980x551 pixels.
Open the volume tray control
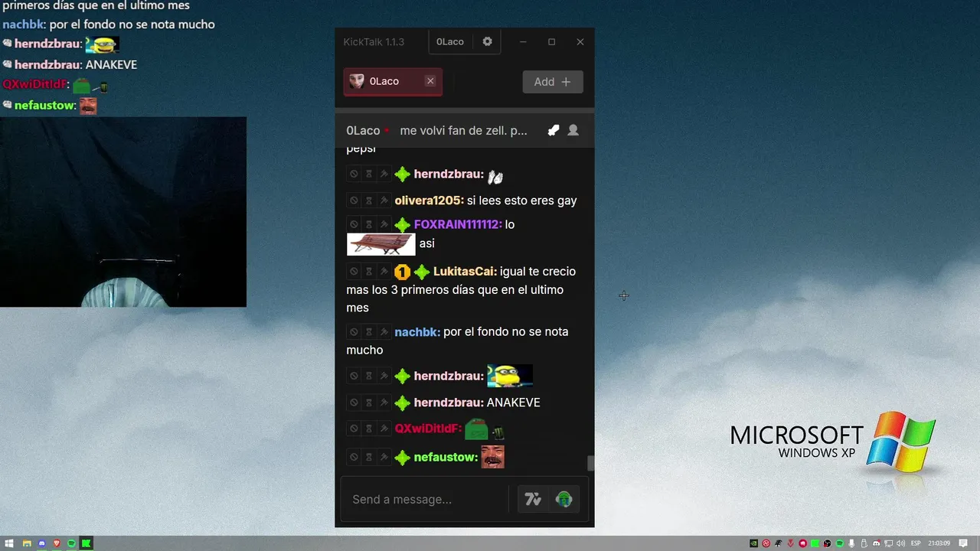(901, 543)
